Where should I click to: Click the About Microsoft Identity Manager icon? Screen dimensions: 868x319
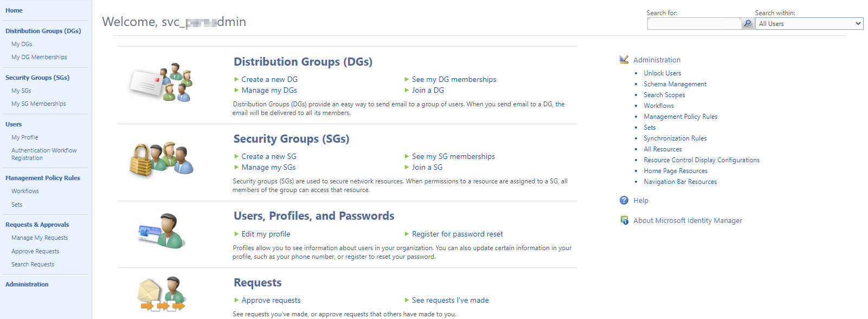coord(624,220)
